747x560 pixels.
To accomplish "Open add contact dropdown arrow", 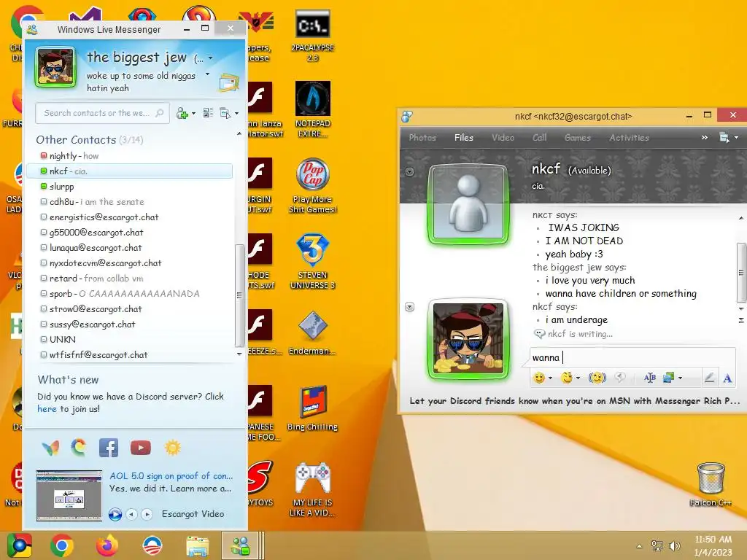I will click(x=193, y=113).
